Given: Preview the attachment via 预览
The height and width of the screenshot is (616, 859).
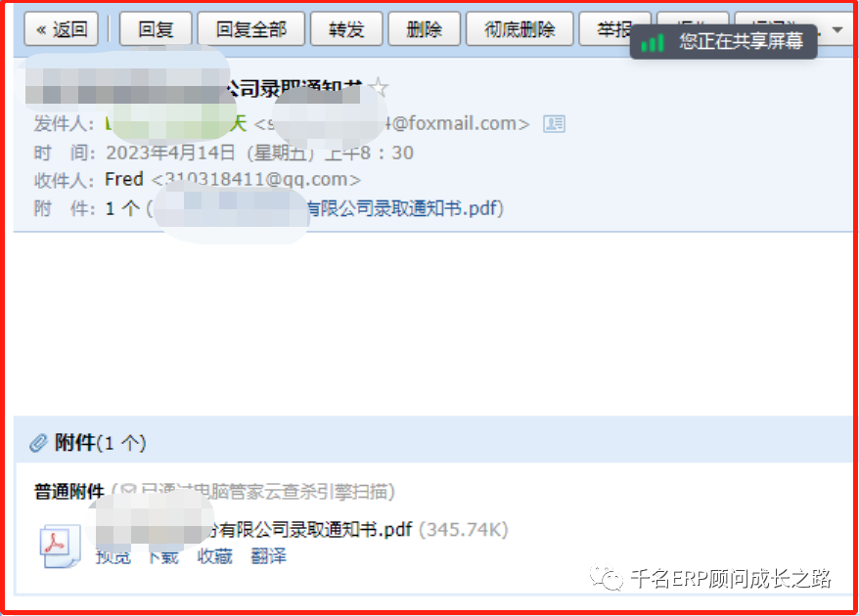Looking at the screenshot, I should 113,556.
